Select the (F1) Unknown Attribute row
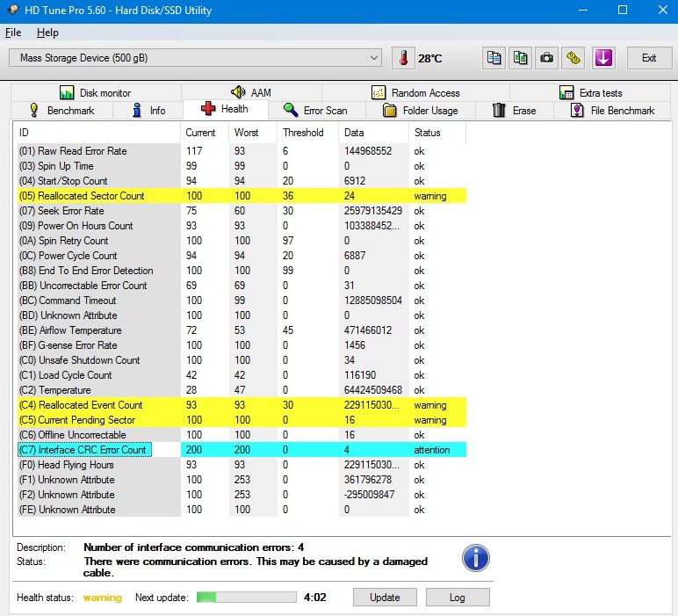 [x=242, y=480]
